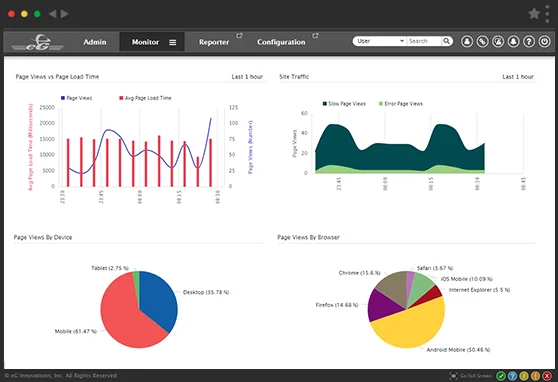Click the third round header icon
558x382 pixels.
click(x=498, y=42)
